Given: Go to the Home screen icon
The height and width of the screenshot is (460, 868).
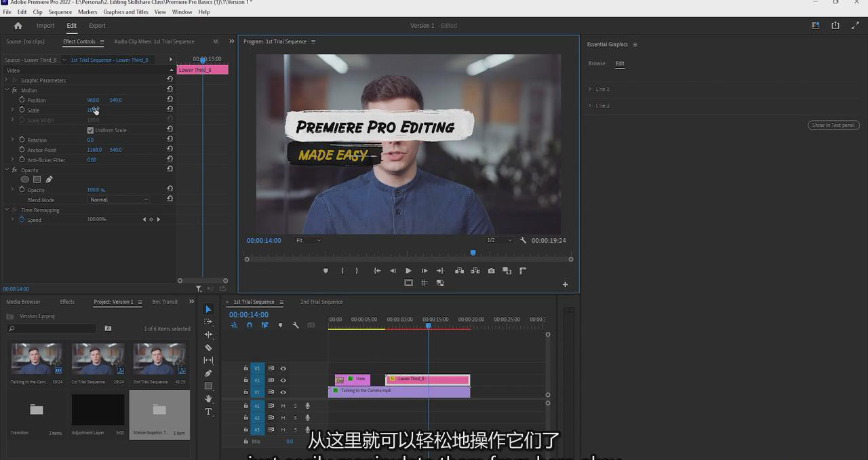Looking at the screenshot, I should coord(18,26).
